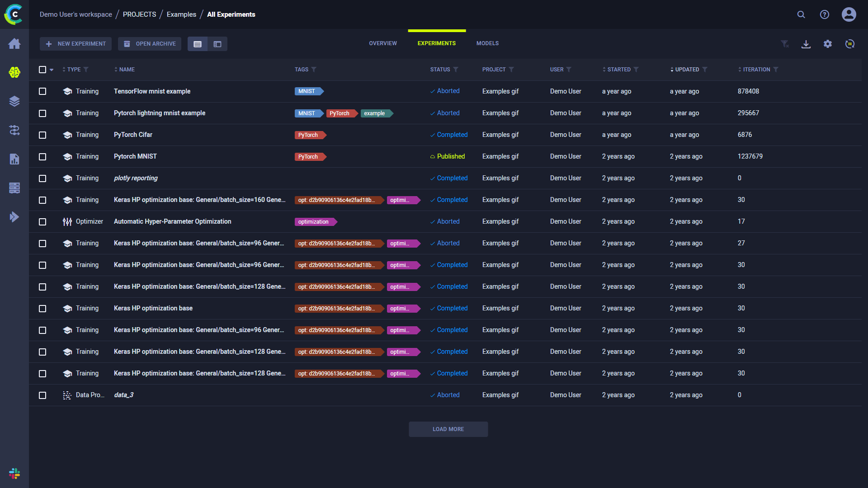Click the NEW EXPERIMENT button
The image size is (868, 488).
pyautogui.click(x=75, y=44)
